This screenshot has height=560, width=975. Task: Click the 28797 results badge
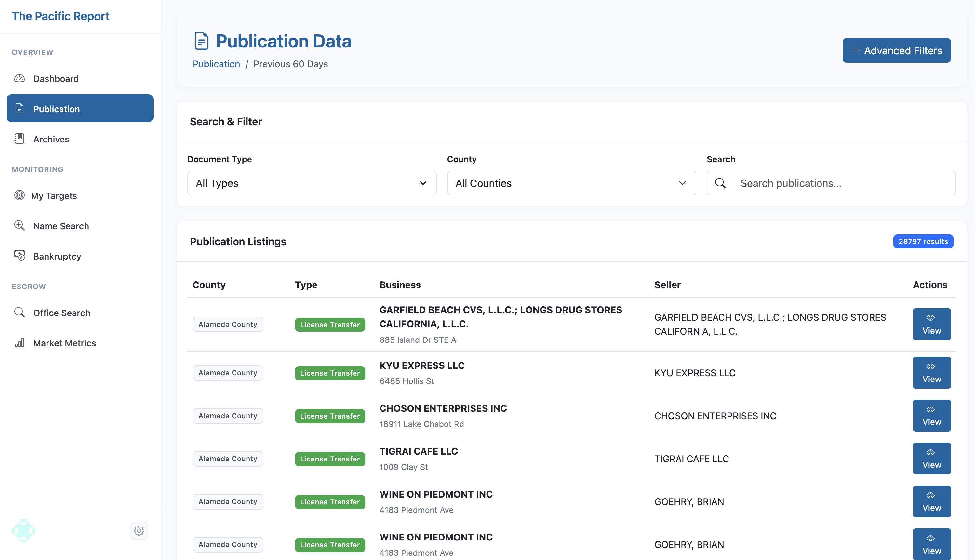(923, 242)
